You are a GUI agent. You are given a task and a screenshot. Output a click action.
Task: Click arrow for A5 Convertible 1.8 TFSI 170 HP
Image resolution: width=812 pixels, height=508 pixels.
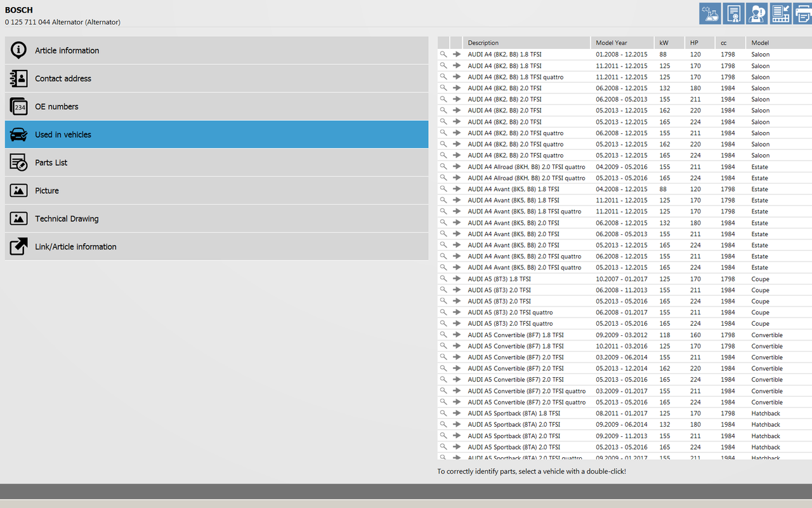pos(457,346)
